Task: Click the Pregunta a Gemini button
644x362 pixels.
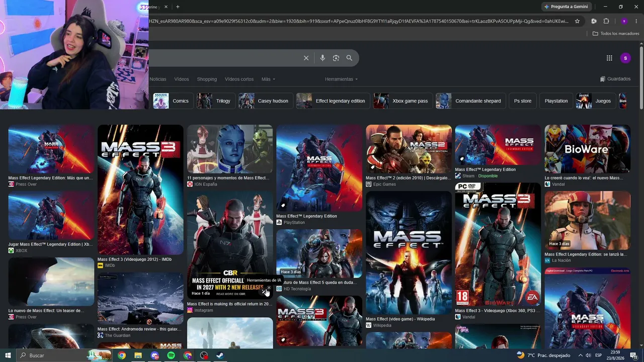Action: coord(566,7)
